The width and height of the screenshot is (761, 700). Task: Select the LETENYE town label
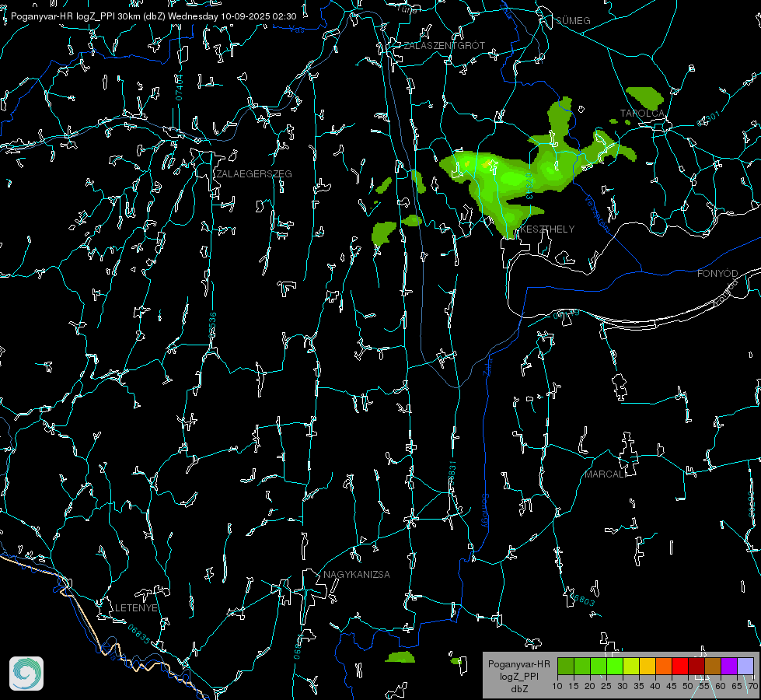[136, 607]
